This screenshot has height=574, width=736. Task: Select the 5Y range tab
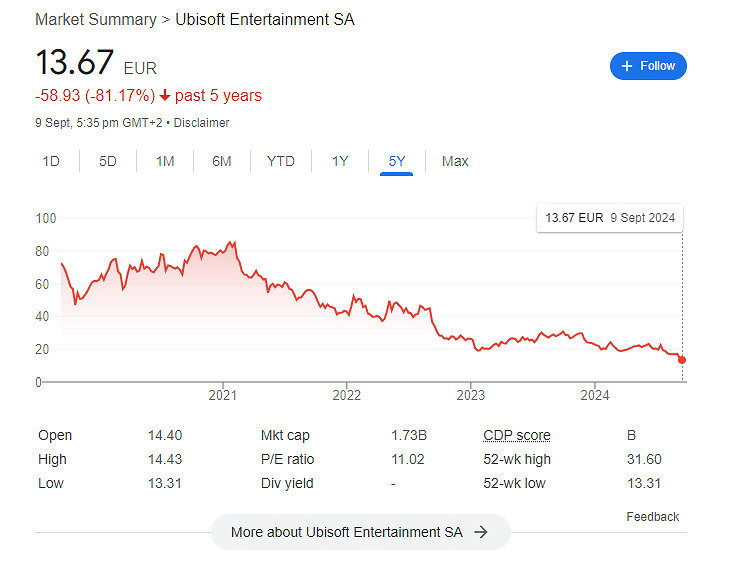397,161
